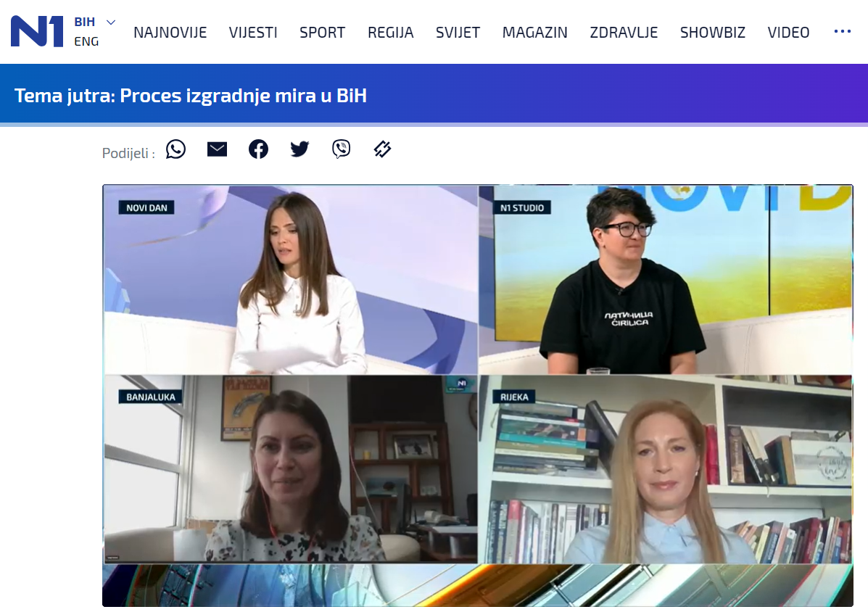This screenshot has width=868, height=612.
Task: Share the article on Twitter
Action: [x=299, y=149]
